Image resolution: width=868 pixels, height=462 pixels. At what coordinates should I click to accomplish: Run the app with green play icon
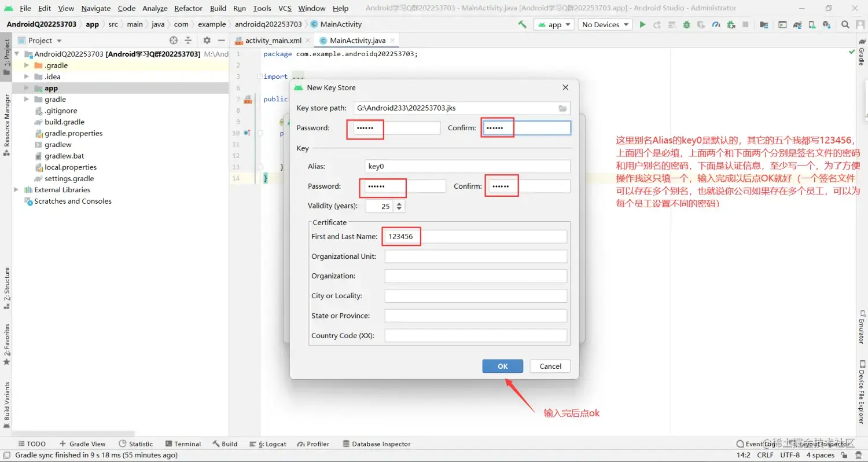point(642,24)
